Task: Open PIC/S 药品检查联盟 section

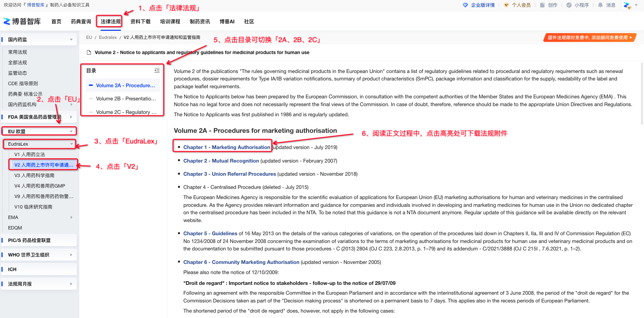Action: click(x=39, y=240)
